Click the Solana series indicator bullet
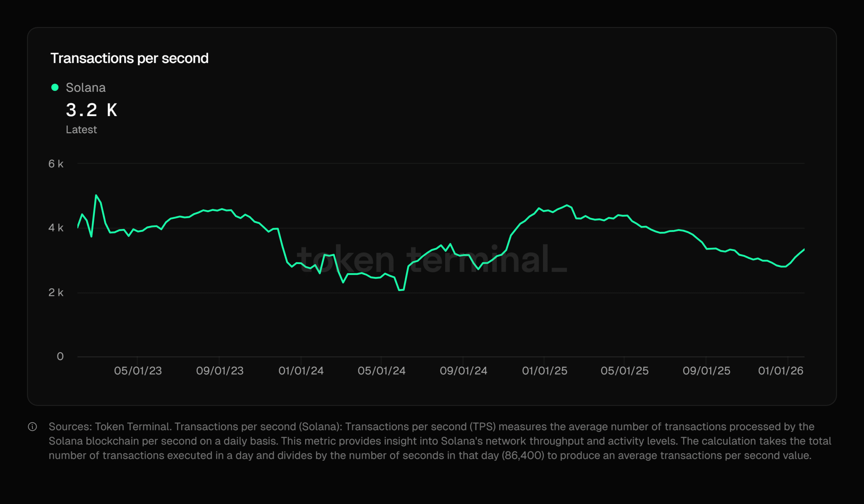 [55, 87]
